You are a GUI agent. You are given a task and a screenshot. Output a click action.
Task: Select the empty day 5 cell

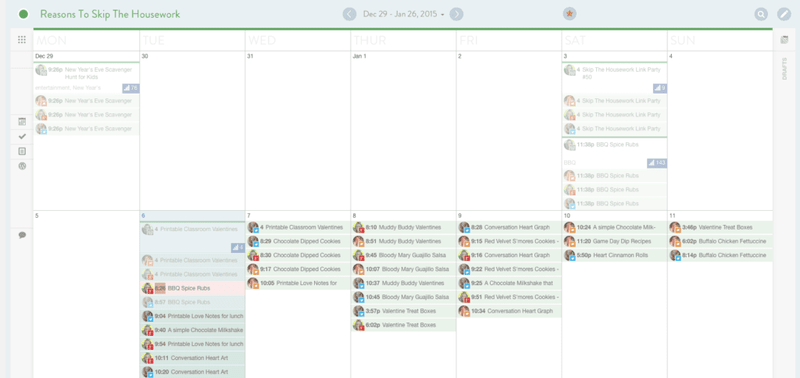click(86, 294)
